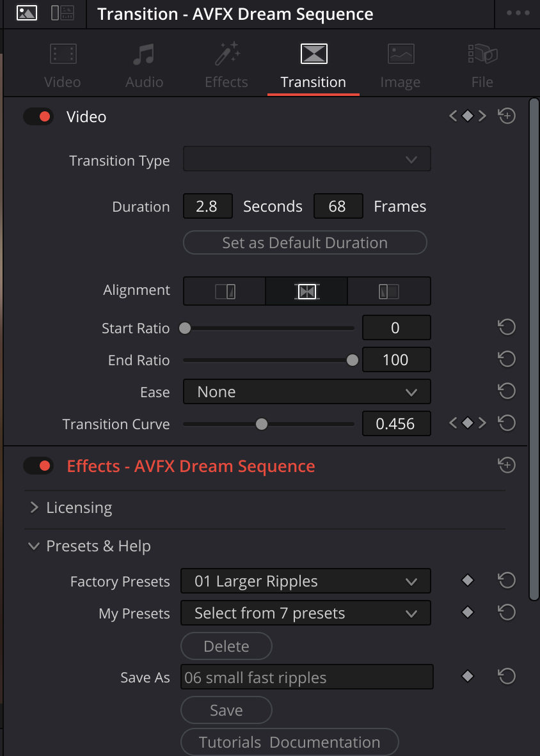Open the inspector three-dots options menu
The height and width of the screenshot is (756, 540).
[518, 13]
